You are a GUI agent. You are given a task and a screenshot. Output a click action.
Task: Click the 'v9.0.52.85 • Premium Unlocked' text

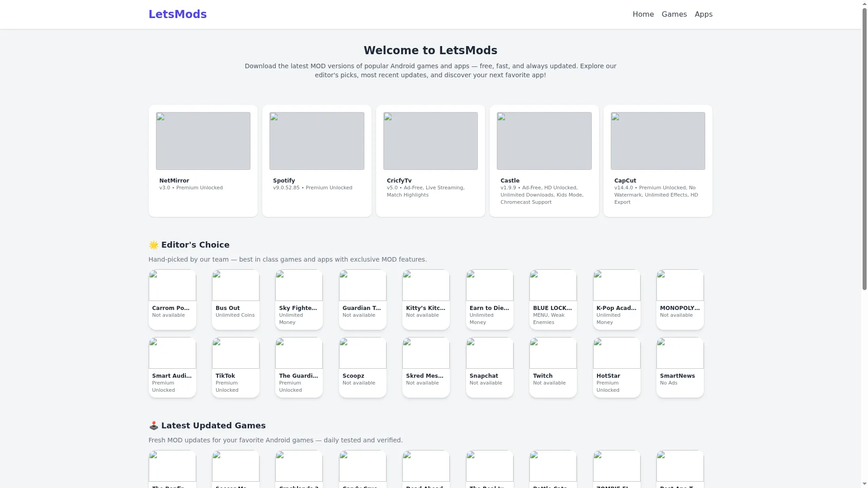click(x=312, y=188)
